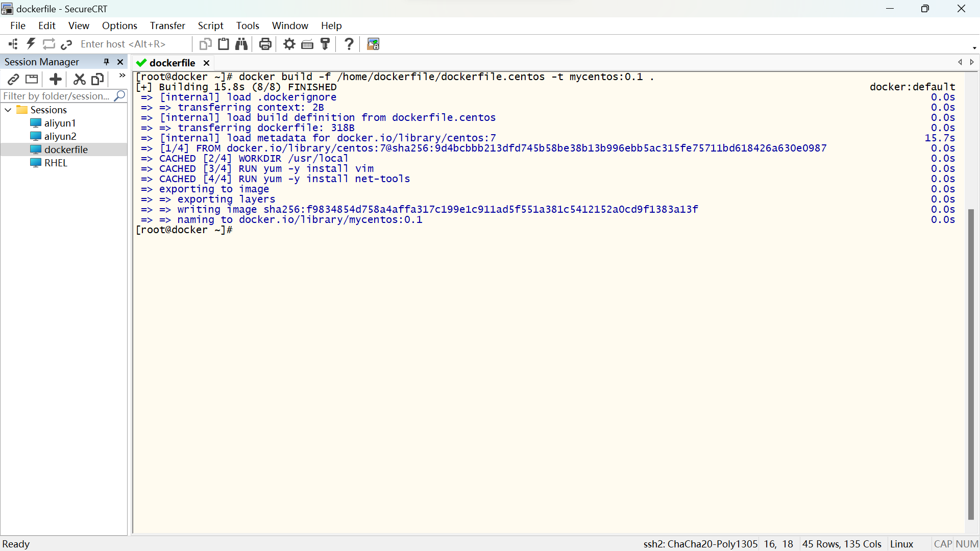Click Connect in Tab icon in Session Manager
Image resolution: width=980 pixels, height=551 pixels.
(32, 79)
